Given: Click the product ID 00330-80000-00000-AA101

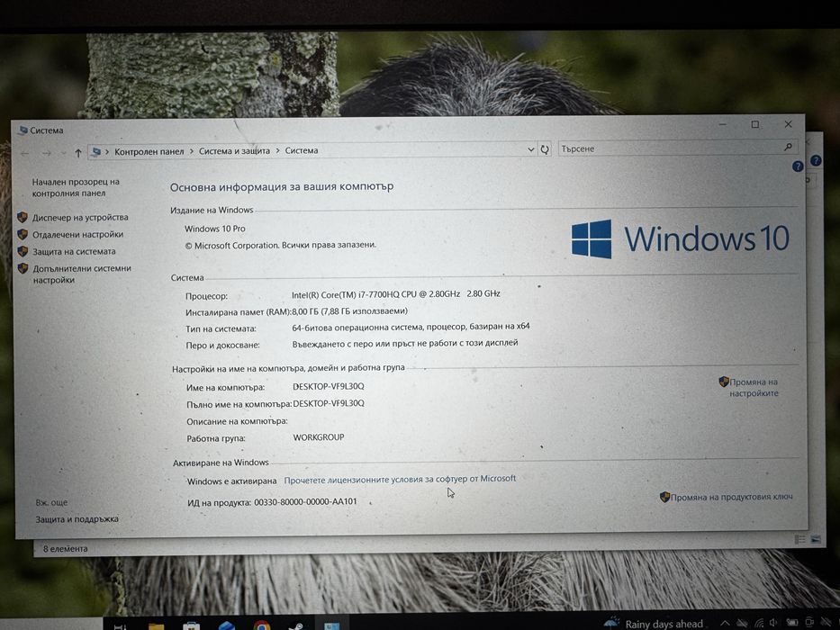Looking at the screenshot, I should (305, 502).
